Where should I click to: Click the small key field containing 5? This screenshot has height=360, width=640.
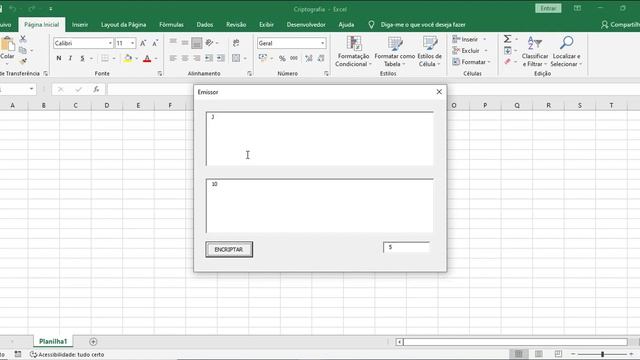point(406,247)
